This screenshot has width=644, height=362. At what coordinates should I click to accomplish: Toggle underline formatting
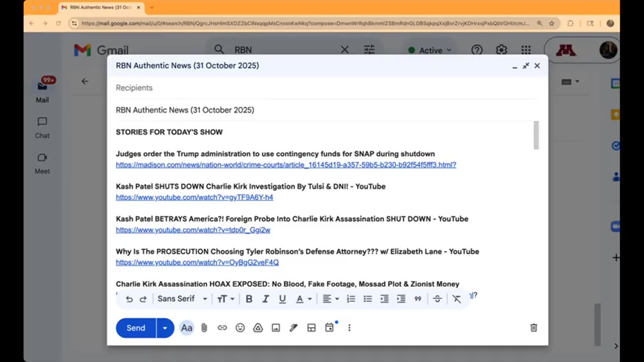282,299
